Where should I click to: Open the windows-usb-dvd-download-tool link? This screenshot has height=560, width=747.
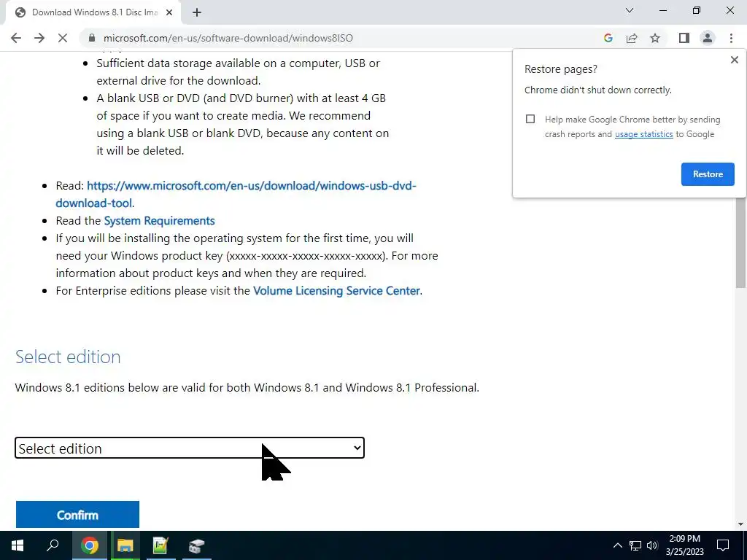tap(236, 194)
